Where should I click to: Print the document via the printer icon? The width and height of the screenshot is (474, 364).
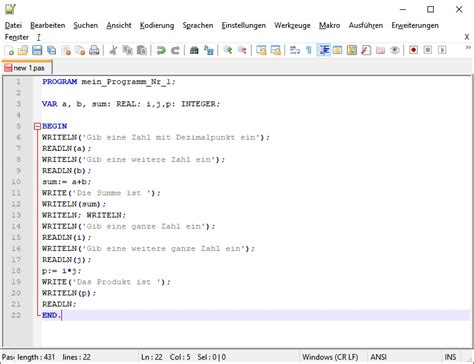click(x=94, y=50)
